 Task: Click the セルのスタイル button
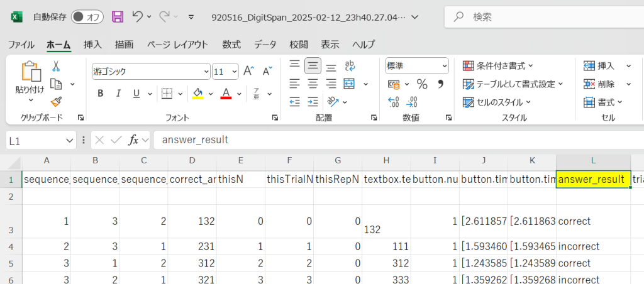coord(497,102)
